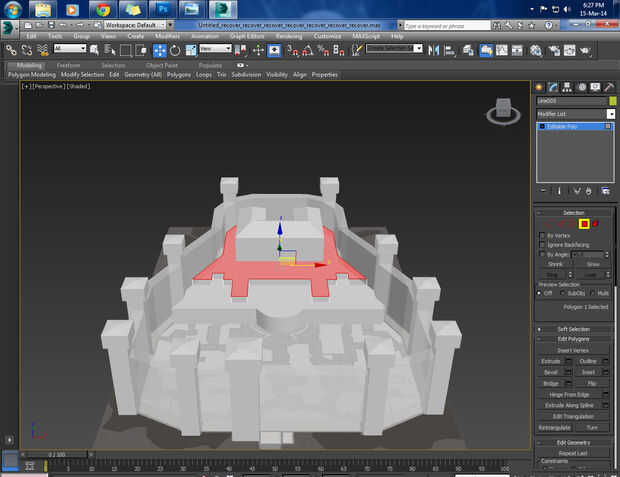Switch to the Freeform ribbon tab
Viewport: 620px width, 477px height.
point(69,65)
